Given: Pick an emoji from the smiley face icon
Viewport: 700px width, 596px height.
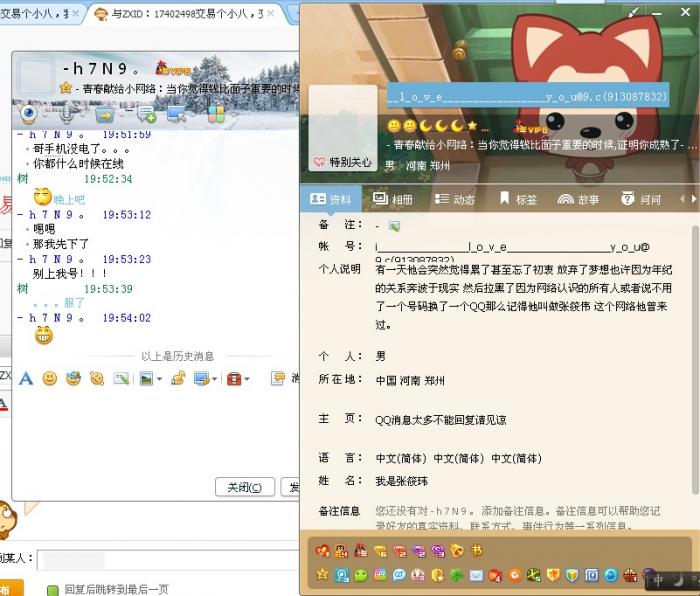Looking at the screenshot, I should coord(50,379).
